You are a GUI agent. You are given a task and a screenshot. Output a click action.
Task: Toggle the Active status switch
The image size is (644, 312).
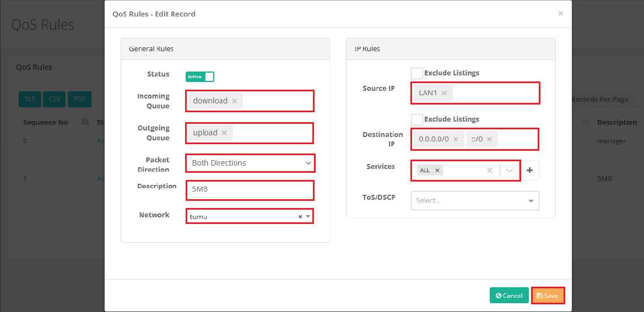[x=200, y=77]
